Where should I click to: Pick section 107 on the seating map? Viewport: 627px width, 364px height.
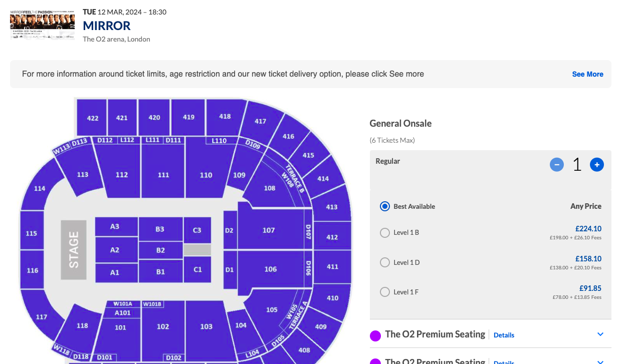click(x=269, y=230)
